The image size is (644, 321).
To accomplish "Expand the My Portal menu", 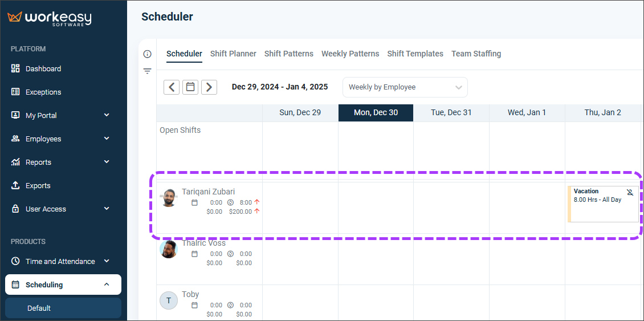I will pyautogui.click(x=107, y=116).
